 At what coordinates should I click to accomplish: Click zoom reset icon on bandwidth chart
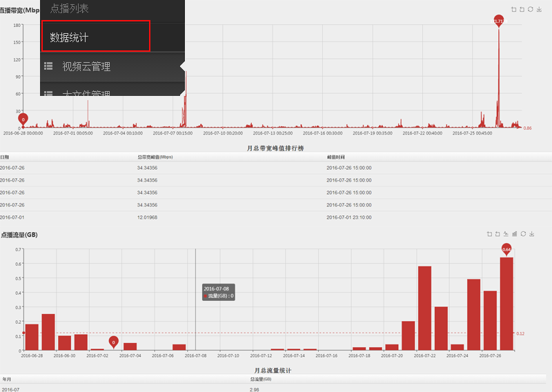(x=522, y=9)
